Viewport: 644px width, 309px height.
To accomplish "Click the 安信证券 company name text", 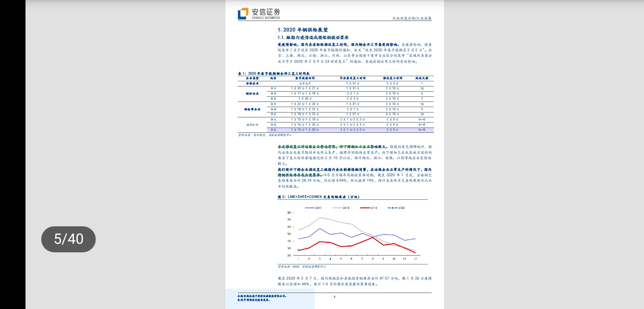I will tap(266, 12).
